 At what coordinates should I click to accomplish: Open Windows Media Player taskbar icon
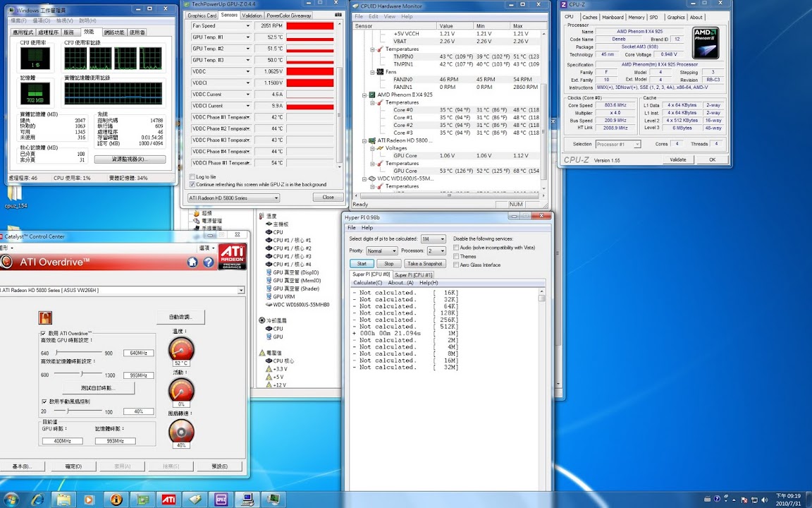click(89, 500)
